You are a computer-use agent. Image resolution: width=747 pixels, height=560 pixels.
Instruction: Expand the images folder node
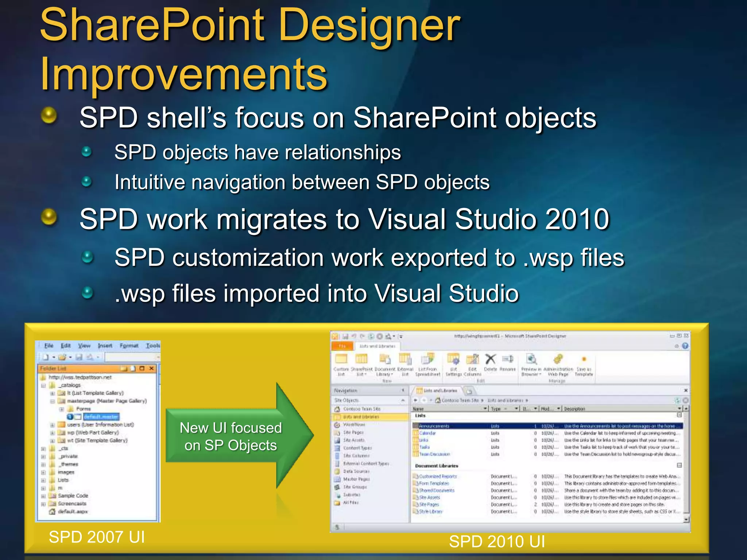(43, 472)
